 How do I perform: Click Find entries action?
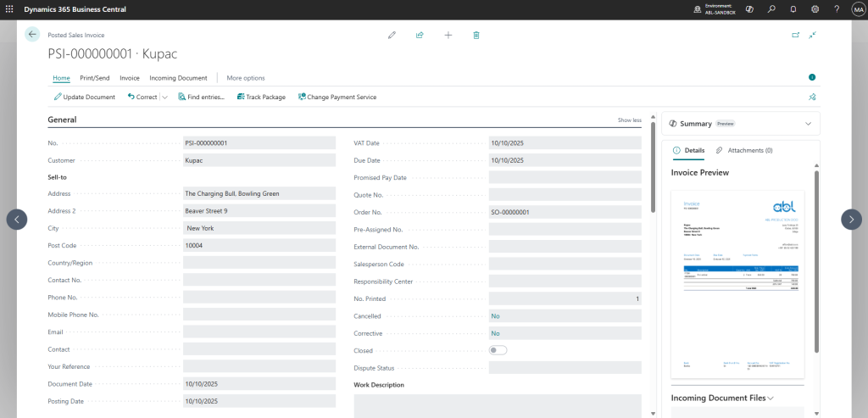click(x=202, y=97)
